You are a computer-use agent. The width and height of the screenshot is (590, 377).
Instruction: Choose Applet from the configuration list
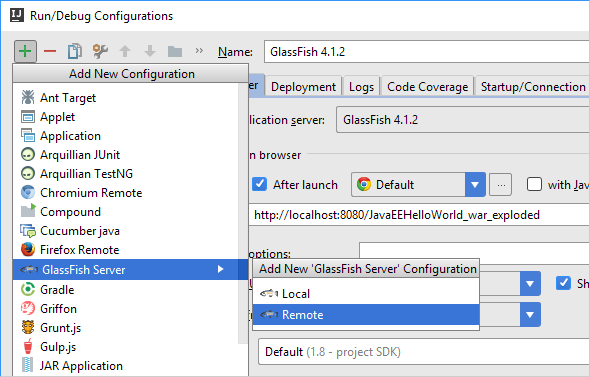[x=126, y=117]
